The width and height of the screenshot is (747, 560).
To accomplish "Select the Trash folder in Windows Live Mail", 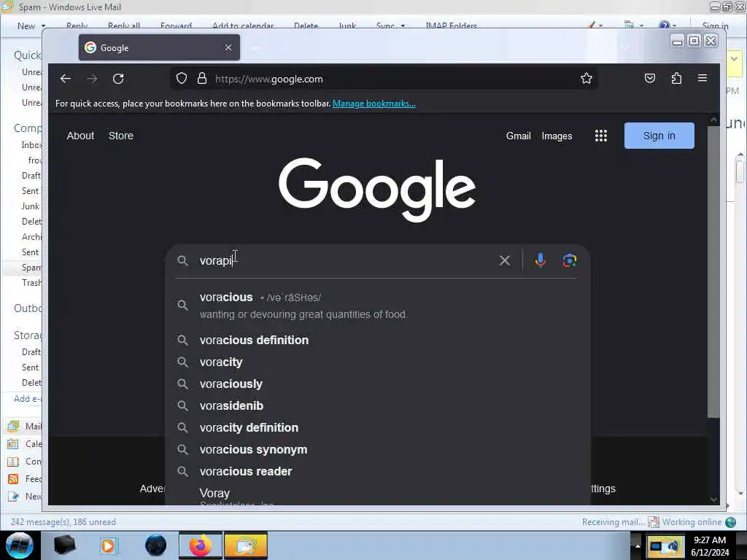I will [x=31, y=283].
